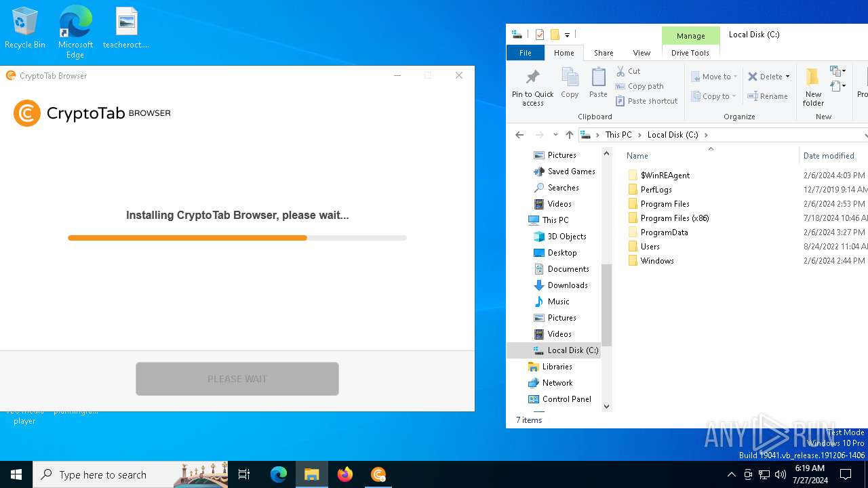
Task: Switch to the Home ribbon tab
Action: pyautogui.click(x=564, y=53)
